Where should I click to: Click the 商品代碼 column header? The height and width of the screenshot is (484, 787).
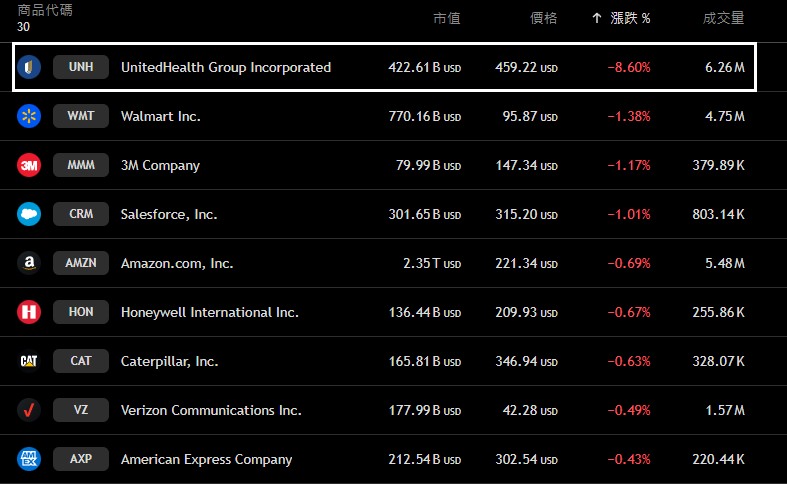(44, 11)
